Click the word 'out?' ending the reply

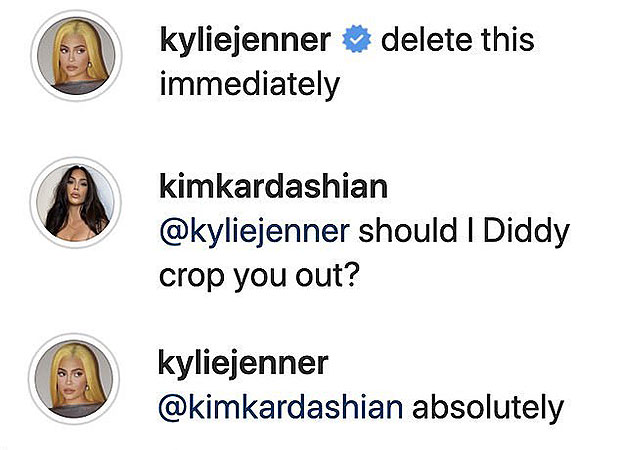(328, 275)
